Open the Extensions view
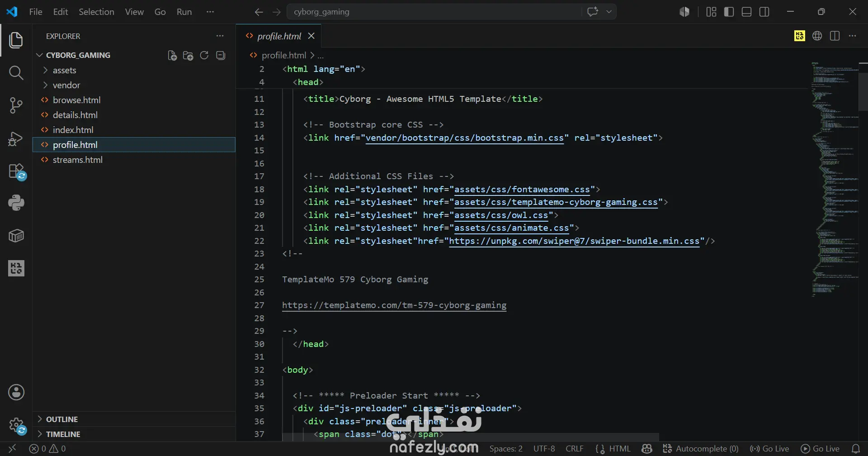 pyautogui.click(x=17, y=171)
